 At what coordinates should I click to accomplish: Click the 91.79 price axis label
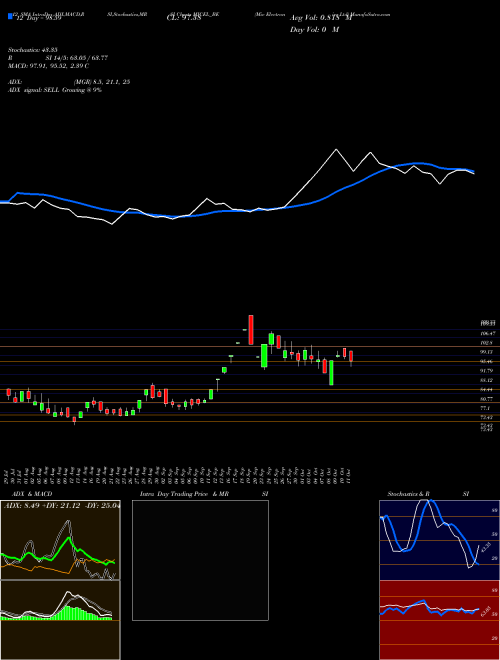point(487,370)
